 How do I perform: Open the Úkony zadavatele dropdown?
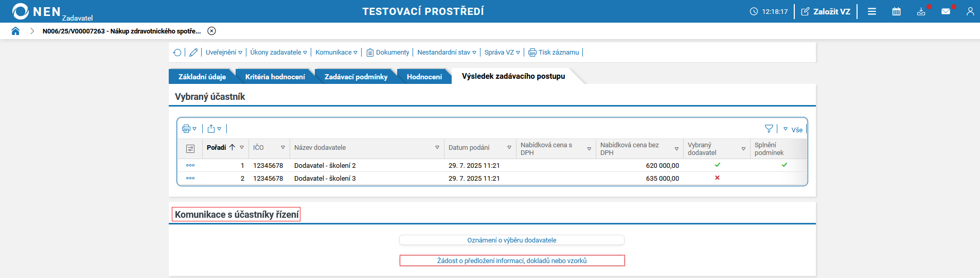[x=278, y=53]
